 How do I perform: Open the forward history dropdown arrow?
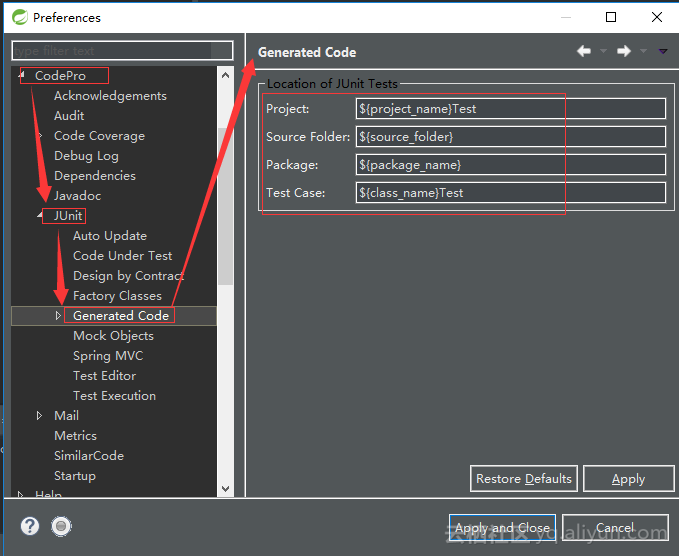point(643,51)
